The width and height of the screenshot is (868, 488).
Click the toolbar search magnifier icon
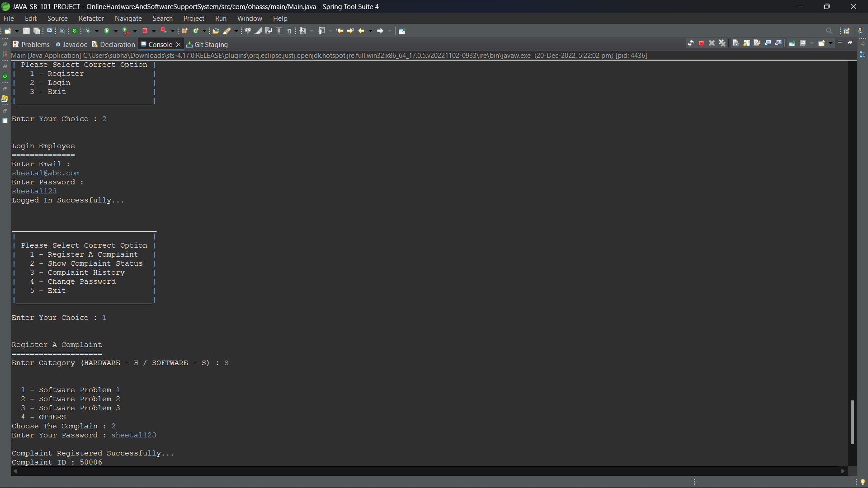[829, 31]
